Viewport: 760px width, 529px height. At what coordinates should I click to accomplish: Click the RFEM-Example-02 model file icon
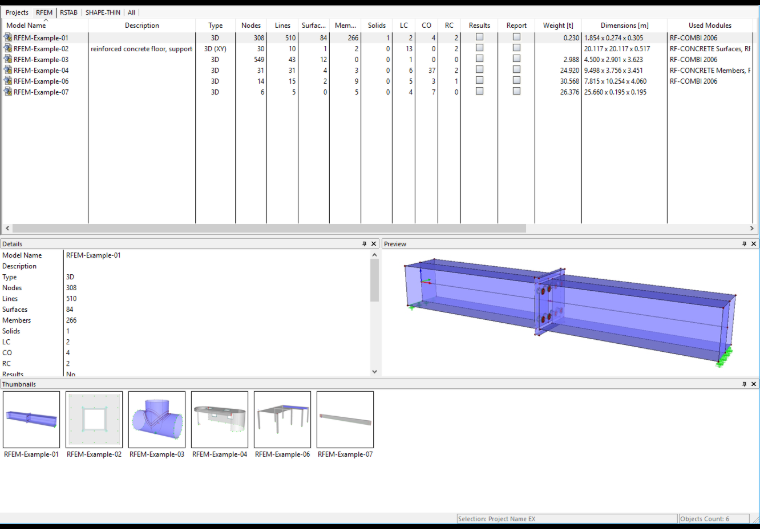pos(8,48)
